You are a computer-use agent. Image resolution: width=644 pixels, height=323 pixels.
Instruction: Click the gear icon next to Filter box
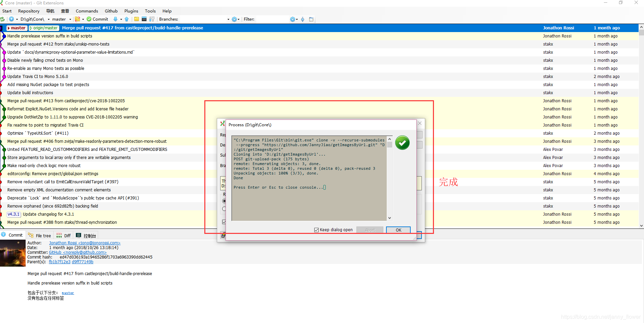click(x=293, y=19)
